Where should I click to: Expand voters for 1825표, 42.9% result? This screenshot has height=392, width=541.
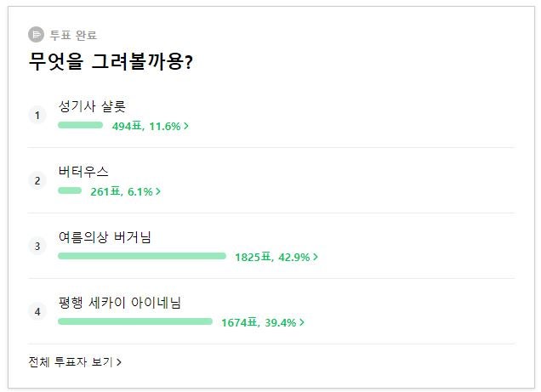pos(276,257)
